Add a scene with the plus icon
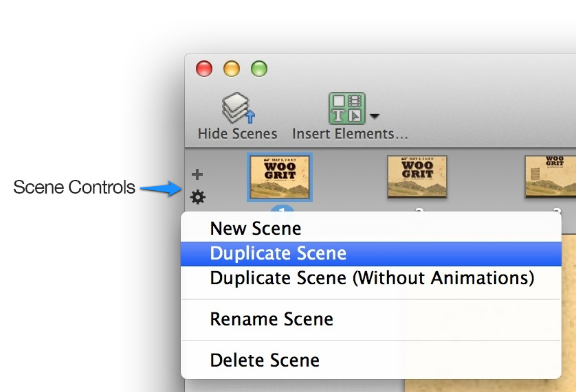Screen dimensions: 576x392 pos(197,174)
